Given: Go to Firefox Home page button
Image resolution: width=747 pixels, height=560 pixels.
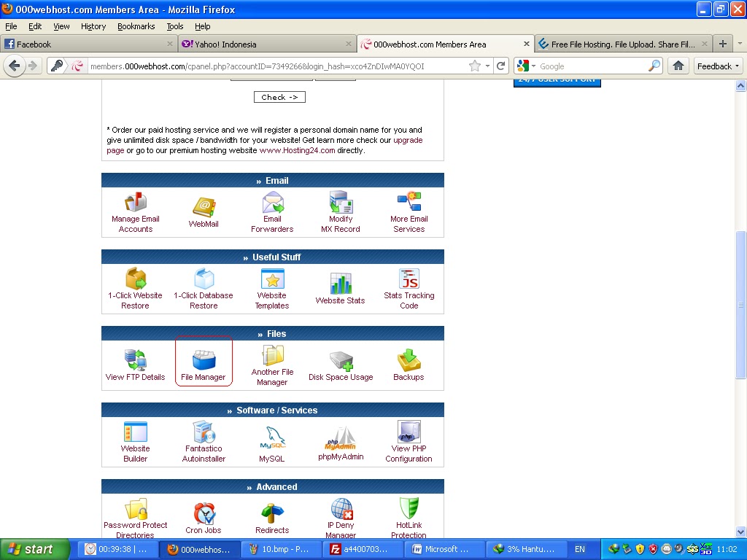Looking at the screenshot, I should [678, 66].
